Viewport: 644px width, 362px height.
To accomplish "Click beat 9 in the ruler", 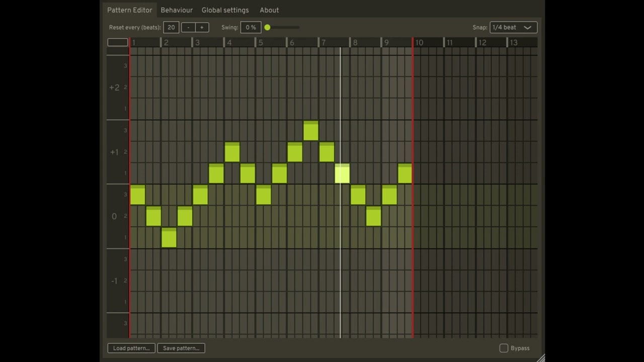I will [x=386, y=43].
